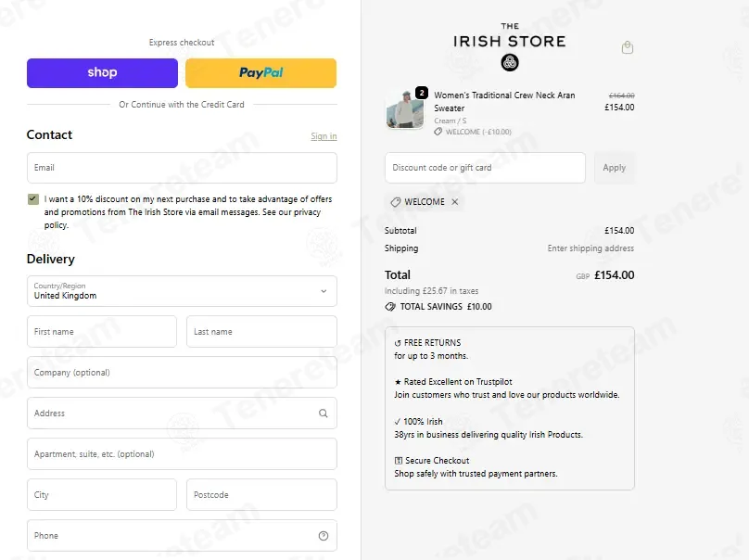
Task: Click the sweater product thumbnail
Action: pyautogui.click(x=404, y=109)
